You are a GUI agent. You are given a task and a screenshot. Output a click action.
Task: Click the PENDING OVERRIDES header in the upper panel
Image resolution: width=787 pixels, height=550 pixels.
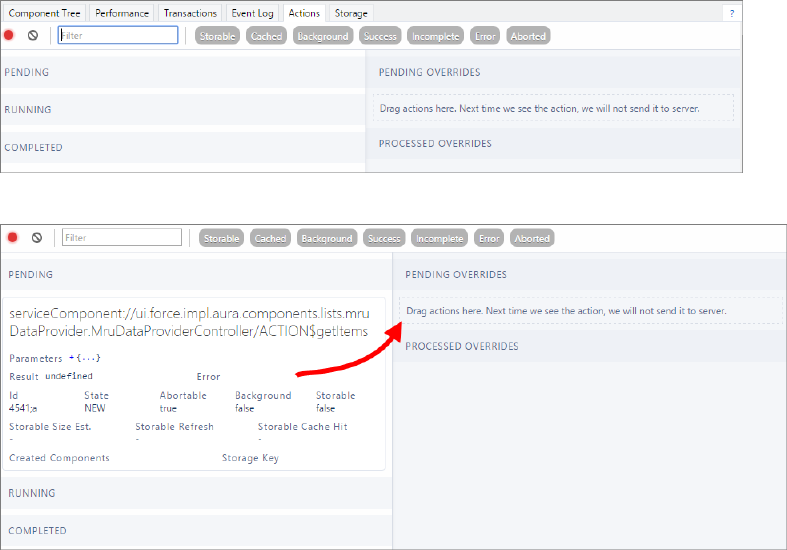click(x=554, y=72)
